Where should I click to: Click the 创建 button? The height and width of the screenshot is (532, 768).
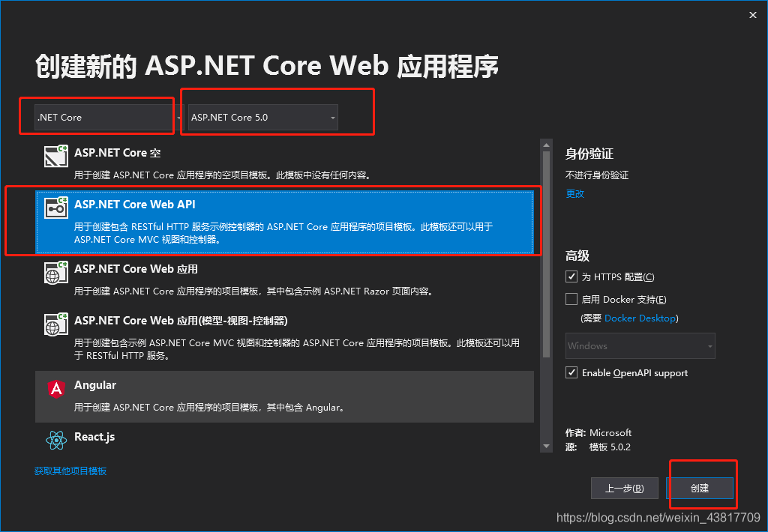700,488
